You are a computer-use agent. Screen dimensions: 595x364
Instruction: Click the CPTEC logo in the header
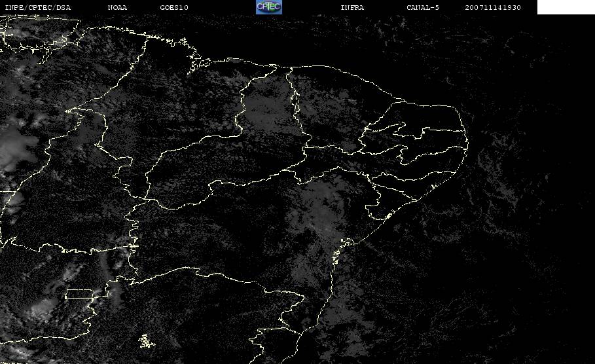point(268,7)
